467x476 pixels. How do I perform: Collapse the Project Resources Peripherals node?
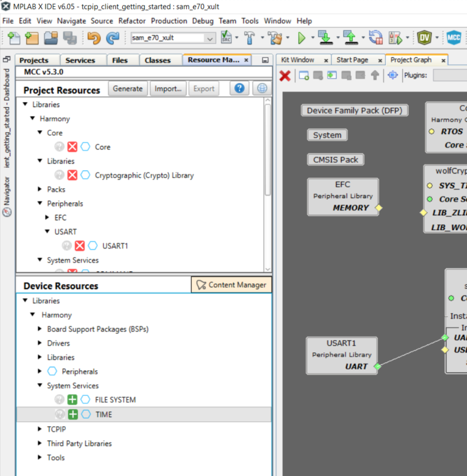(x=40, y=203)
